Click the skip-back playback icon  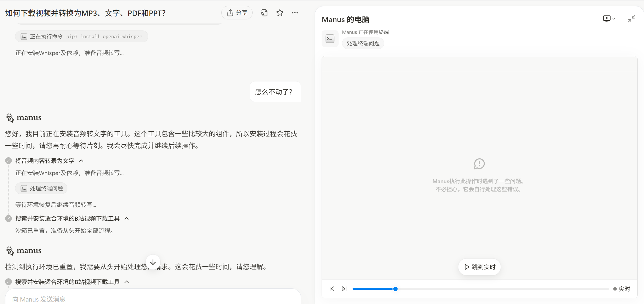tap(332, 289)
